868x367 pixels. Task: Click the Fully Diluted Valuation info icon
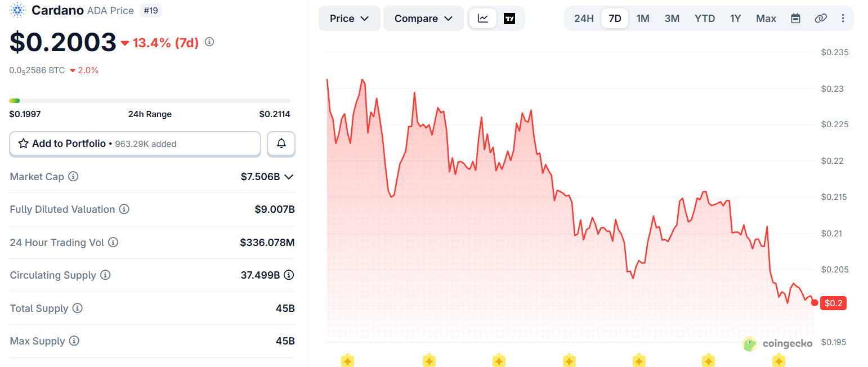tap(124, 209)
